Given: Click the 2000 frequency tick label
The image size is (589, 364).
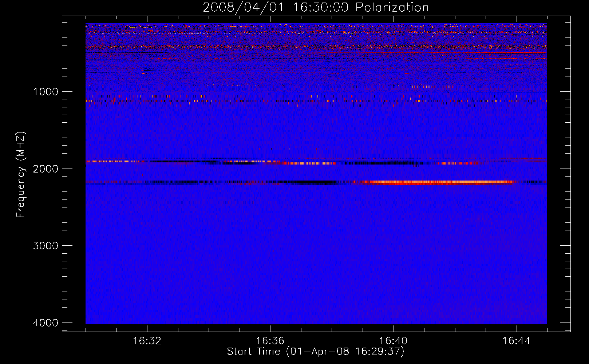Looking at the screenshot, I should click(x=46, y=169).
